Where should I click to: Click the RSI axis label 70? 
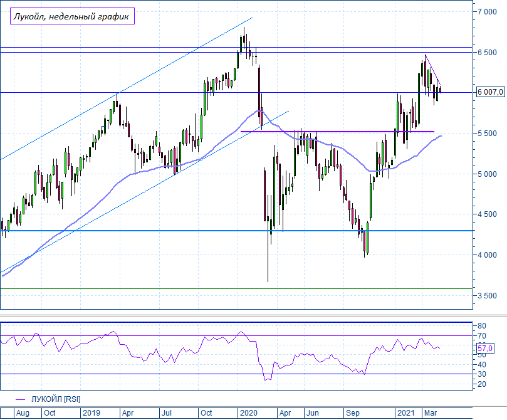482,336
